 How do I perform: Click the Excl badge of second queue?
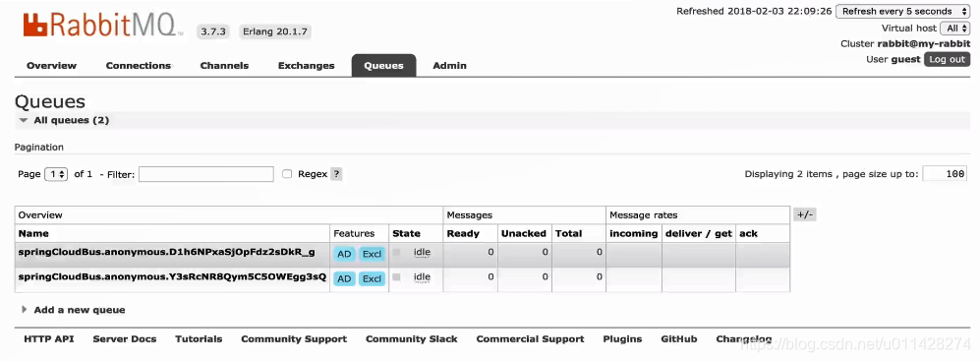(x=372, y=278)
